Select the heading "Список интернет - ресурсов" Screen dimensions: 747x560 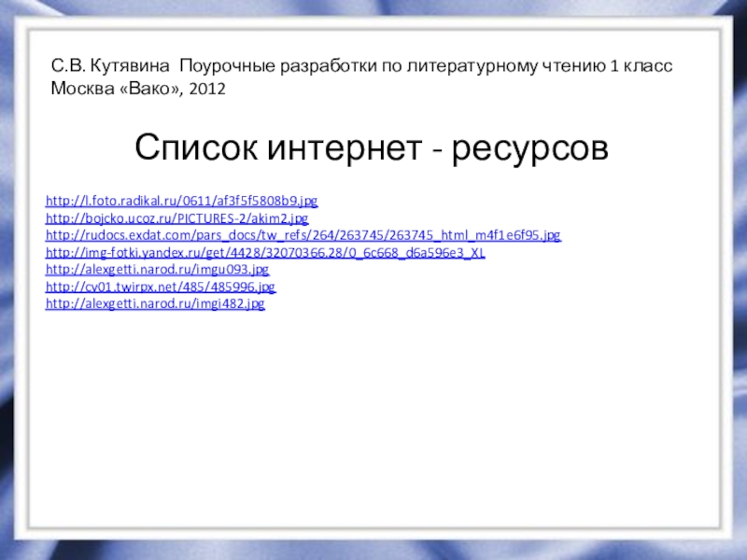(x=372, y=147)
